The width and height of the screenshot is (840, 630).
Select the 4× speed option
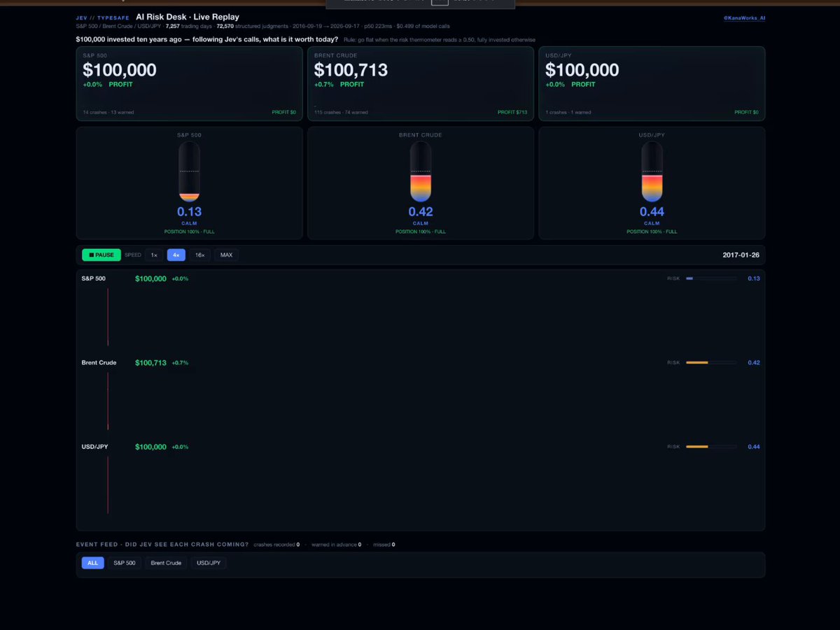(x=176, y=255)
